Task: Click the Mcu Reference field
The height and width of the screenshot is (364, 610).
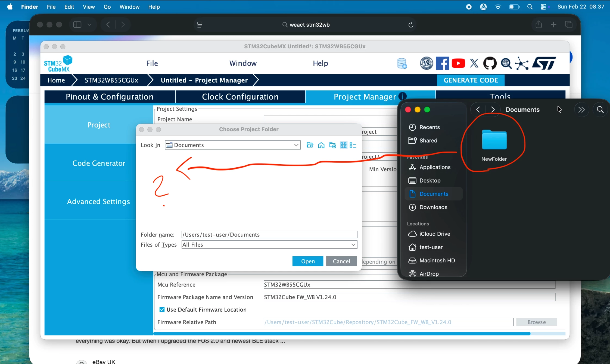Action: [x=409, y=284]
